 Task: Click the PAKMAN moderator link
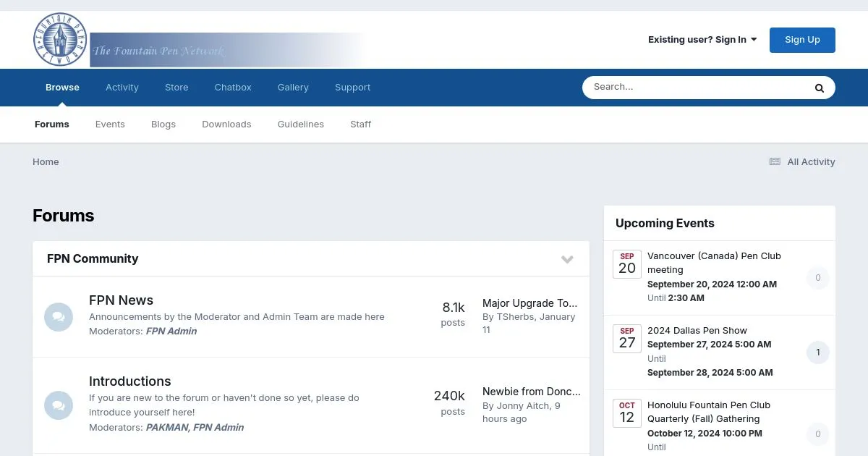pos(166,428)
